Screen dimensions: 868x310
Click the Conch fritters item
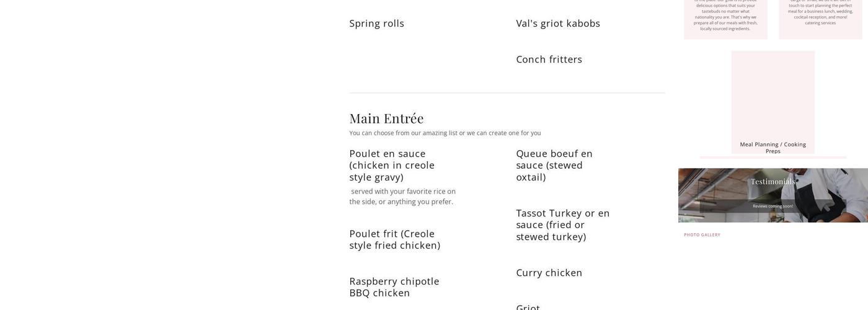point(549,60)
